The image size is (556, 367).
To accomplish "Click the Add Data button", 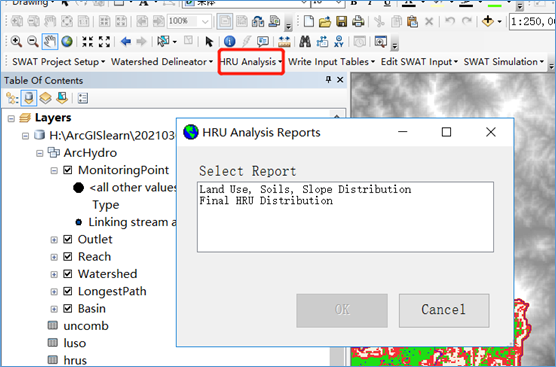I will pyautogui.click(x=488, y=21).
